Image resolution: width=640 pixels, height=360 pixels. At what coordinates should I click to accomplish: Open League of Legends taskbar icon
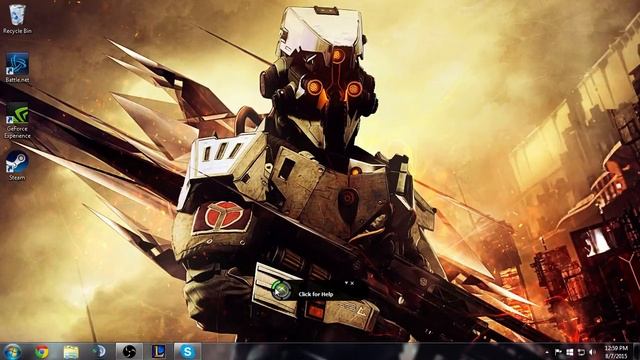point(158,351)
